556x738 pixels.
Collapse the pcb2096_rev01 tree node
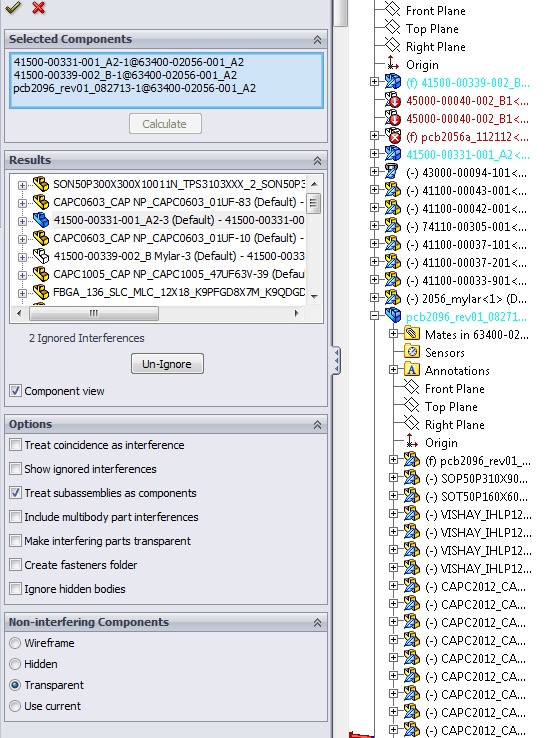(x=374, y=316)
